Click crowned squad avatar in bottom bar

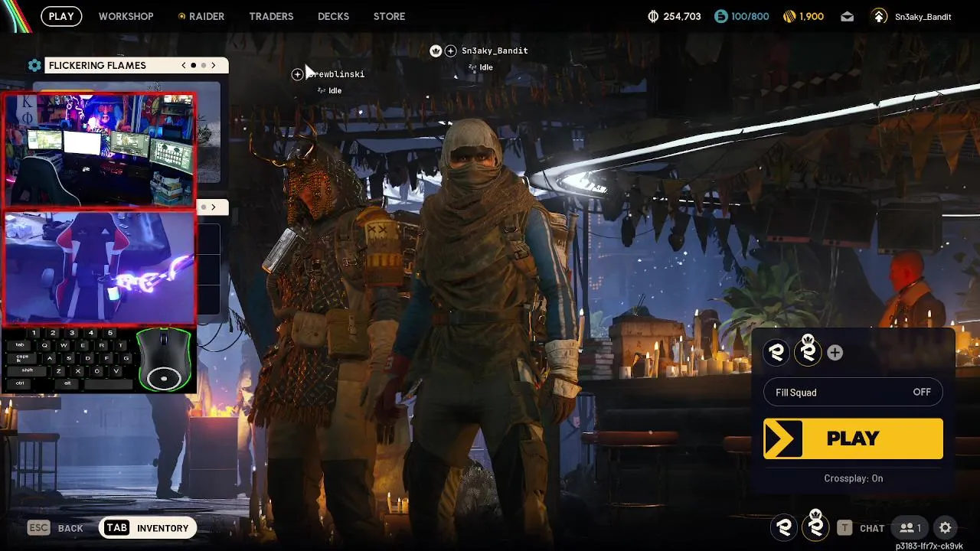pos(816,527)
